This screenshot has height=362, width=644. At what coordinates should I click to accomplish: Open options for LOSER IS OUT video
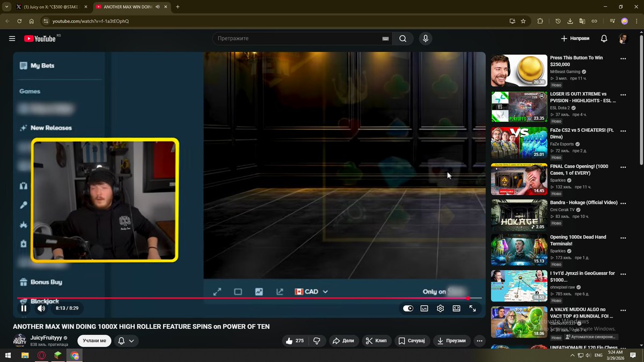(623, 94)
